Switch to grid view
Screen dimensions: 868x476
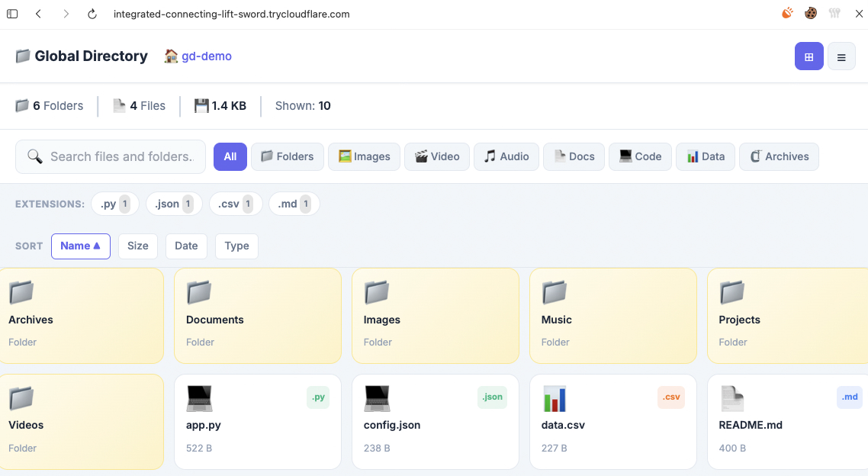pyautogui.click(x=809, y=56)
